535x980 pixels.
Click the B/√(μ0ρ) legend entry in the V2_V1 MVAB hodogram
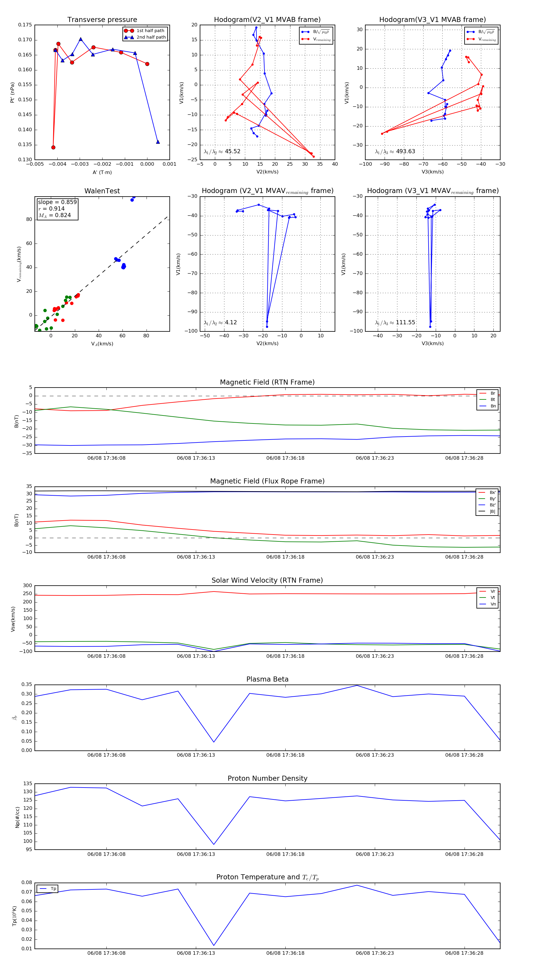pos(316,32)
